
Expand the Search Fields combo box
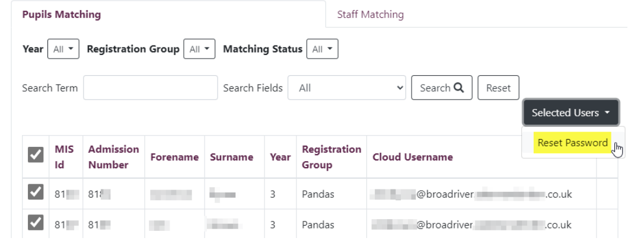(346, 88)
